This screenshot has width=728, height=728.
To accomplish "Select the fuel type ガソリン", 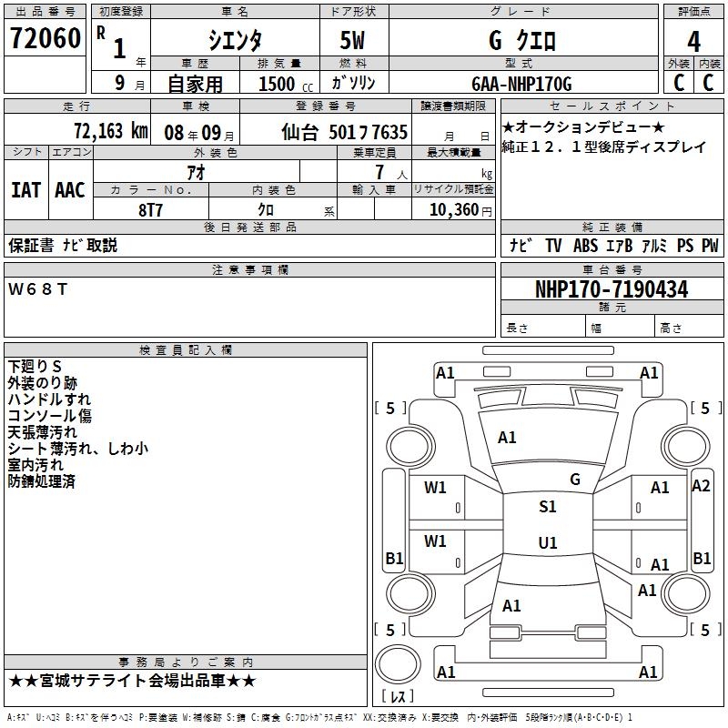I will tap(353, 83).
